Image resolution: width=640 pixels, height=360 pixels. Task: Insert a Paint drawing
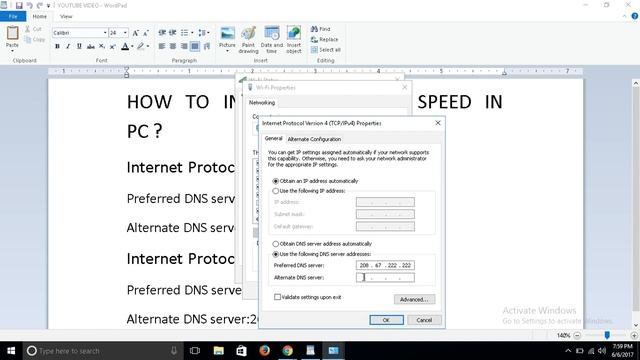point(248,40)
